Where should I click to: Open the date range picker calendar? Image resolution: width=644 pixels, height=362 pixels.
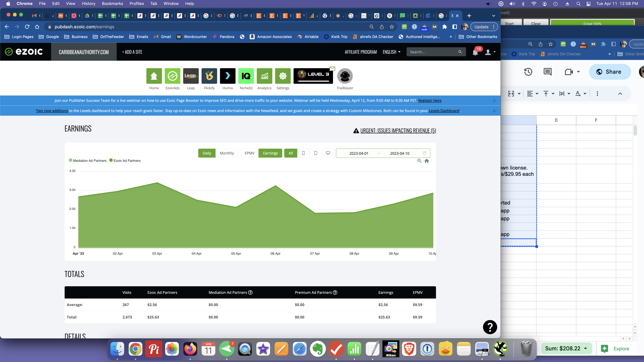(x=424, y=153)
